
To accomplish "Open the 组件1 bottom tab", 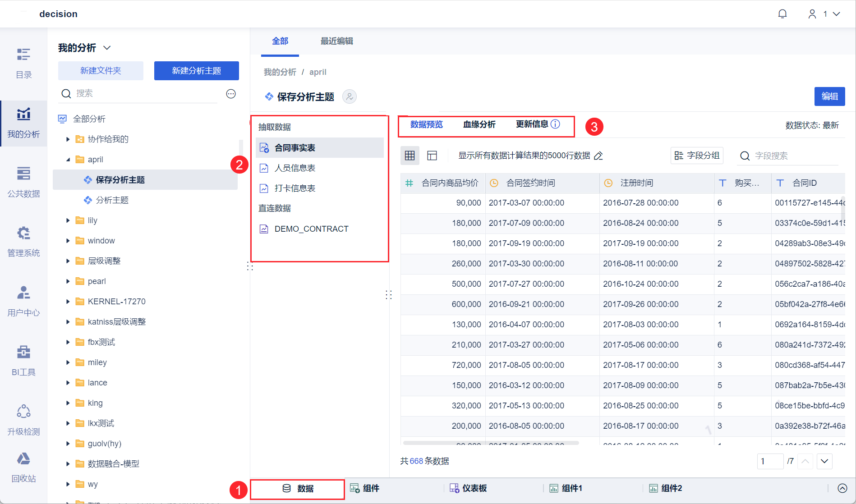I will 566,489.
